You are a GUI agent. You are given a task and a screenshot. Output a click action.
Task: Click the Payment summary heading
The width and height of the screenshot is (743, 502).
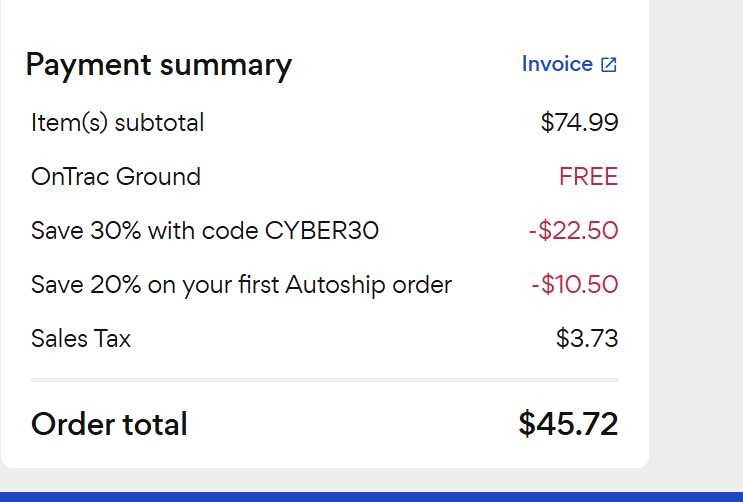coord(159,65)
